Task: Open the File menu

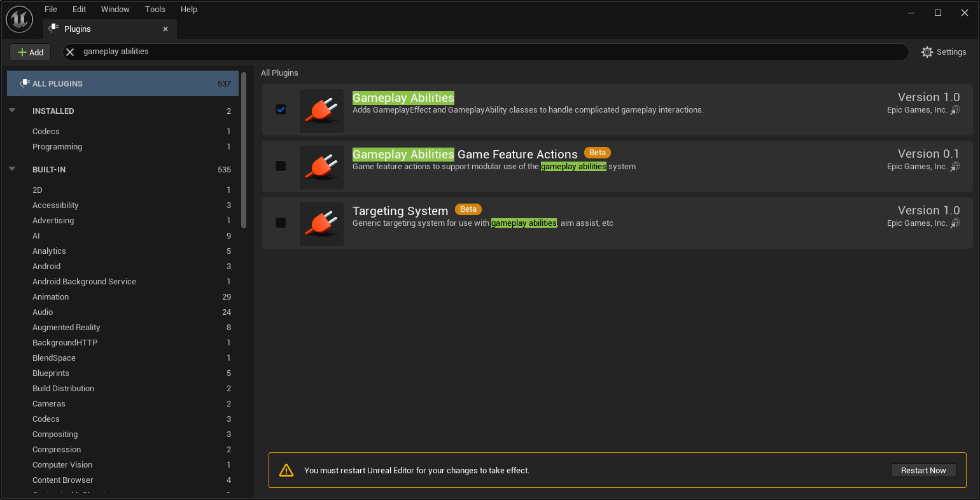Action: pyautogui.click(x=51, y=10)
